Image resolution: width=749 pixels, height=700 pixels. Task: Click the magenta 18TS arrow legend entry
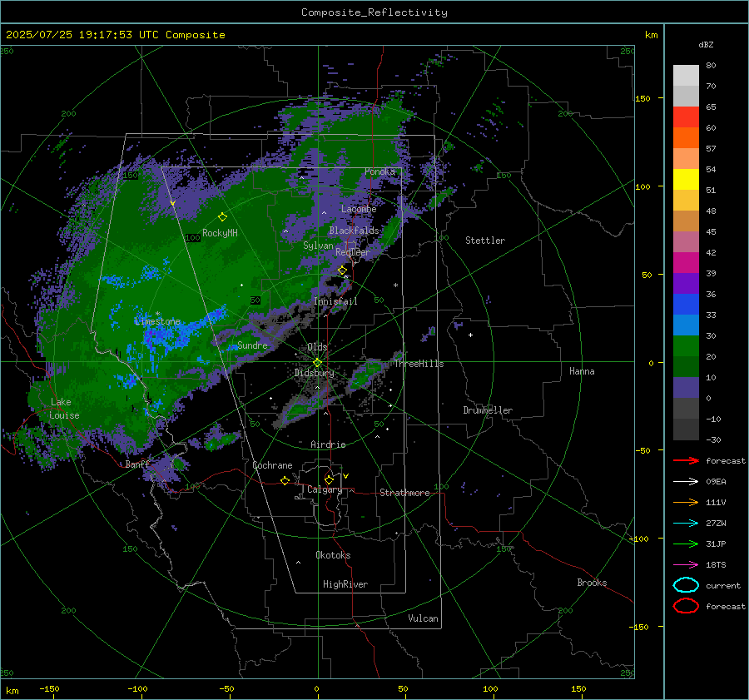(686, 565)
